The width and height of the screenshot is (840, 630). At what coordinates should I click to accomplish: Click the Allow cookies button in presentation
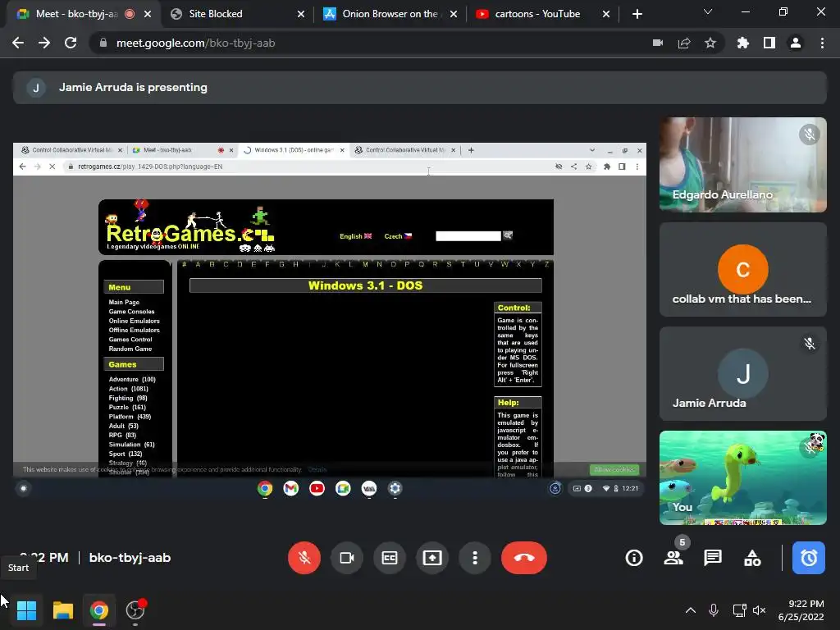(x=614, y=470)
